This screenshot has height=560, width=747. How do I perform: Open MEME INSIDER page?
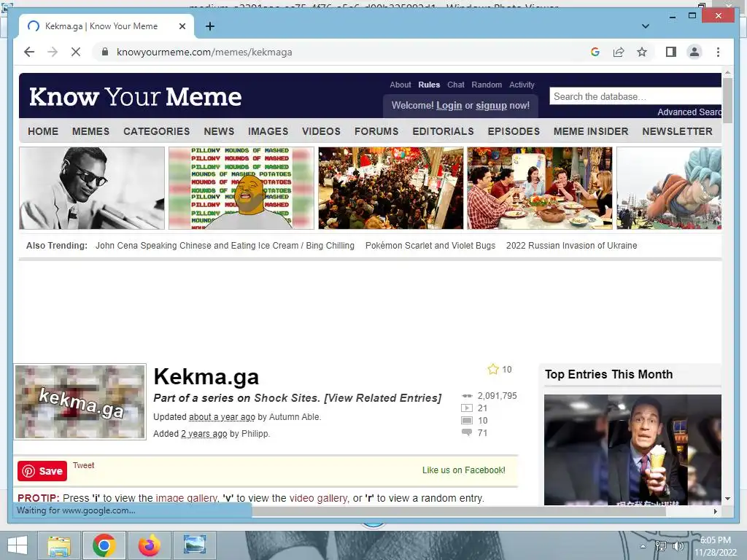(x=591, y=131)
